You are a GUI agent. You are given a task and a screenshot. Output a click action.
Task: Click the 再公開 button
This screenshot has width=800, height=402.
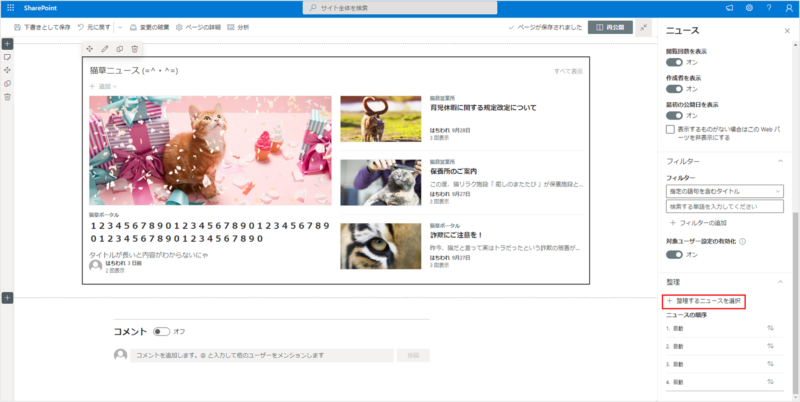click(x=610, y=27)
